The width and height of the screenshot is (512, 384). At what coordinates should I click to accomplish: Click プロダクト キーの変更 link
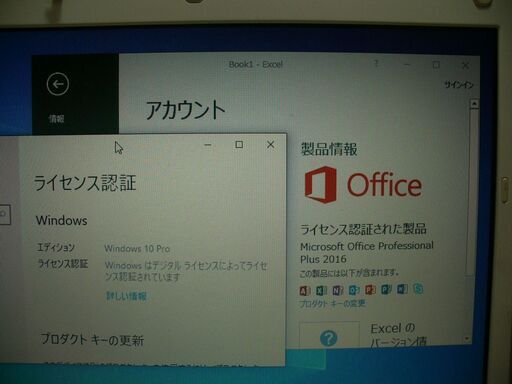pos(332,304)
